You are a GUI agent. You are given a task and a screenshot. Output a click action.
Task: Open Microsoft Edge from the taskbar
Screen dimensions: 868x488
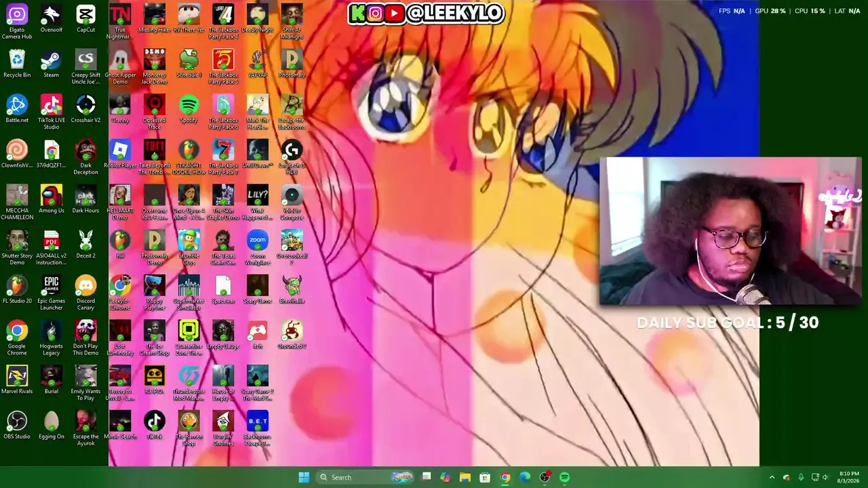525,477
